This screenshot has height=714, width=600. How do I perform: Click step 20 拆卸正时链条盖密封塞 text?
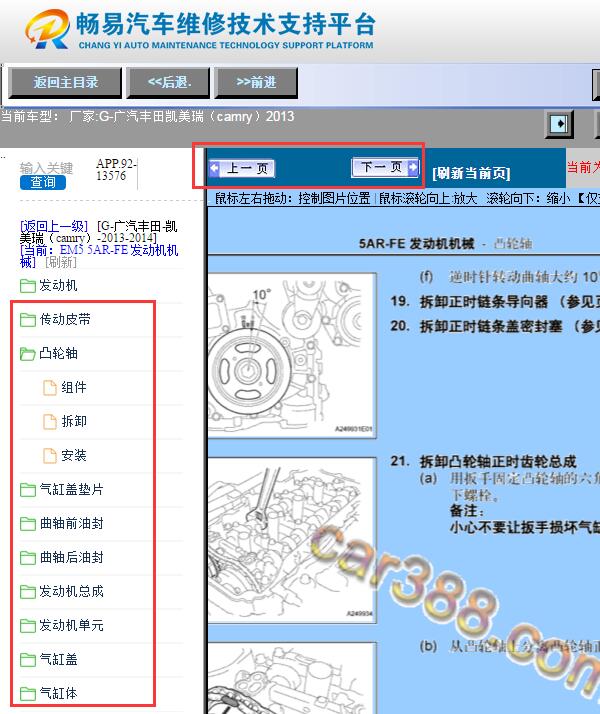495,326
